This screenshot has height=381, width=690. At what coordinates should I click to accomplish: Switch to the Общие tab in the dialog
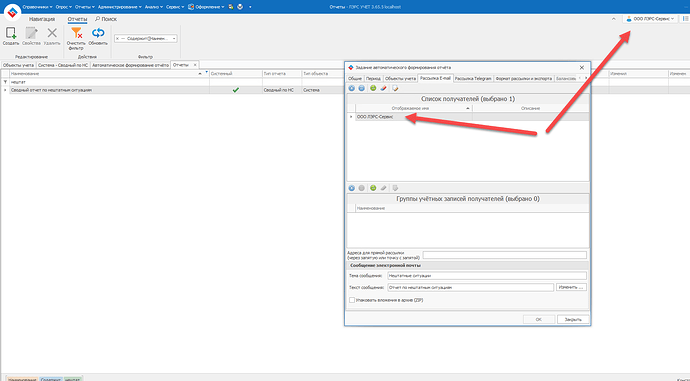355,78
